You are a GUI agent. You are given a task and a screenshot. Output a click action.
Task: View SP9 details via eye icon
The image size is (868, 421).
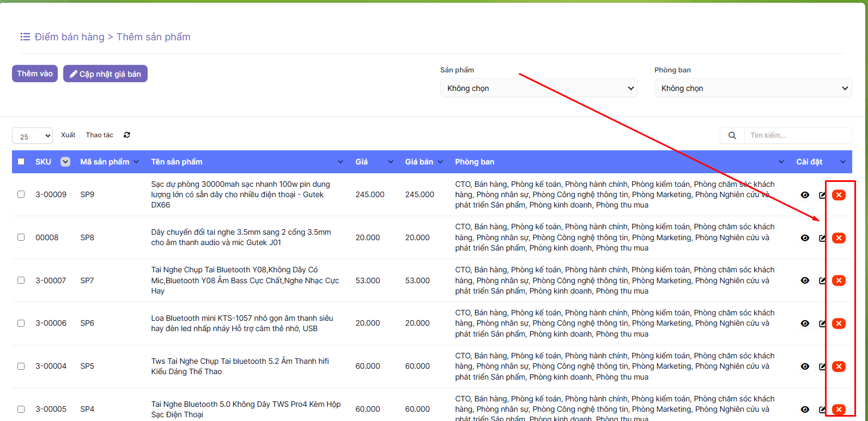[805, 195]
